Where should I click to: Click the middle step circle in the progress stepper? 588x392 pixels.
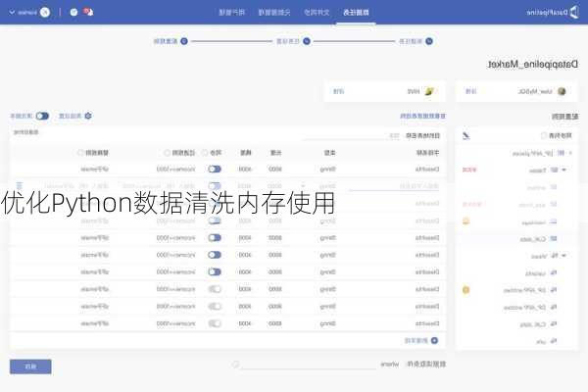307,41
